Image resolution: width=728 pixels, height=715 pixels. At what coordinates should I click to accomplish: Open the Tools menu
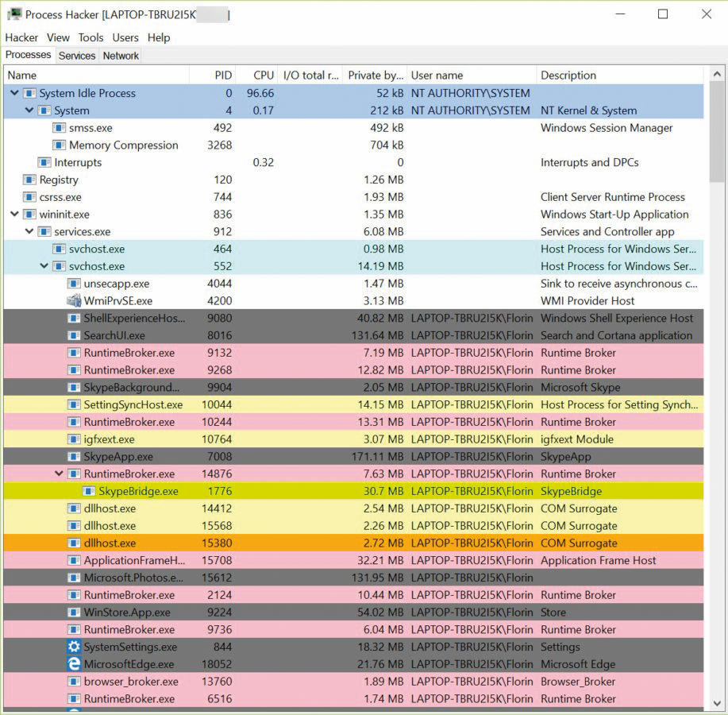(x=91, y=37)
